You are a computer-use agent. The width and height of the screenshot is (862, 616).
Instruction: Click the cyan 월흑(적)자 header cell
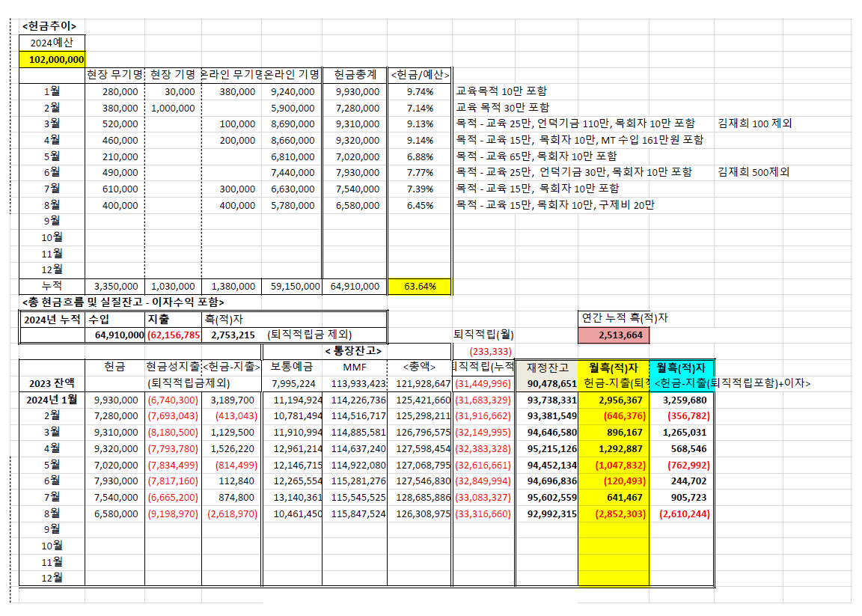(x=681, y=368)
